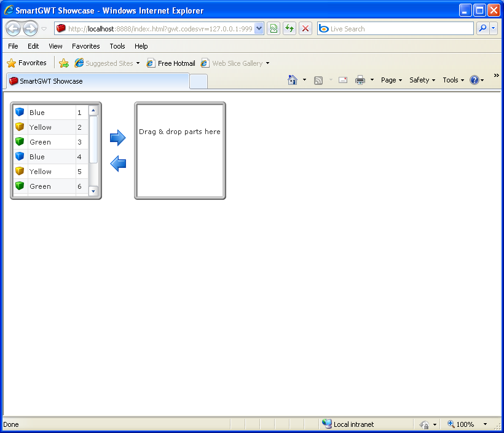504x433 pixels.
Task: Click the Local intranet zone icon
Action: tap(327, 424)
